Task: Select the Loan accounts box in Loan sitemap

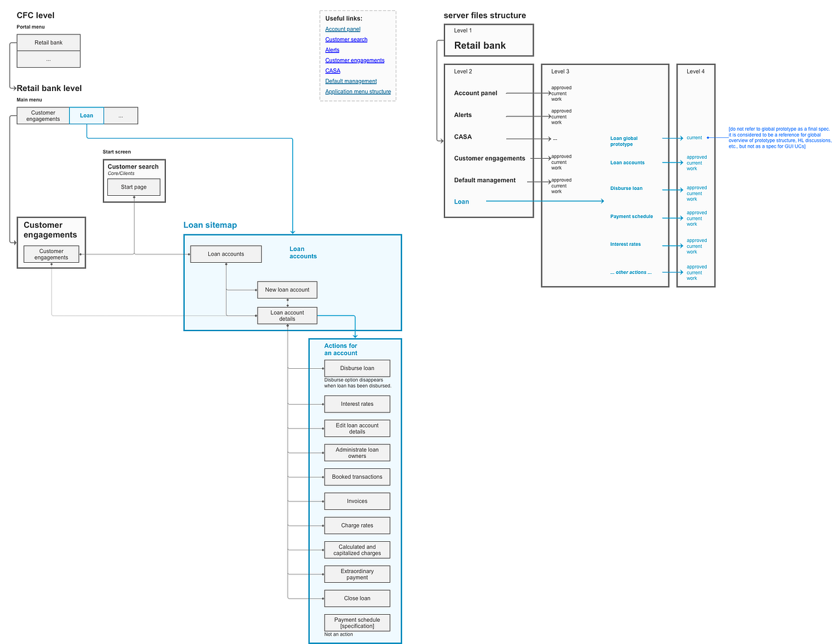Action: coord(225,254)
